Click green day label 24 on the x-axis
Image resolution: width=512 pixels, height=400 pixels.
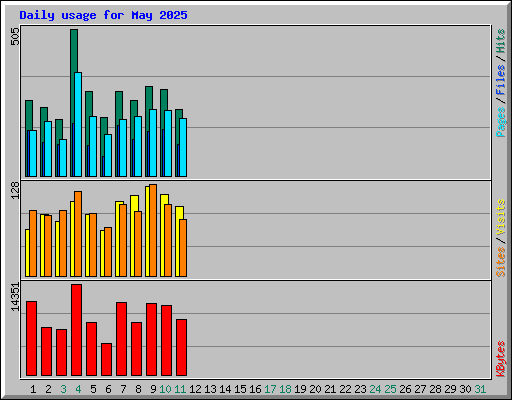[x=375, y=389]
